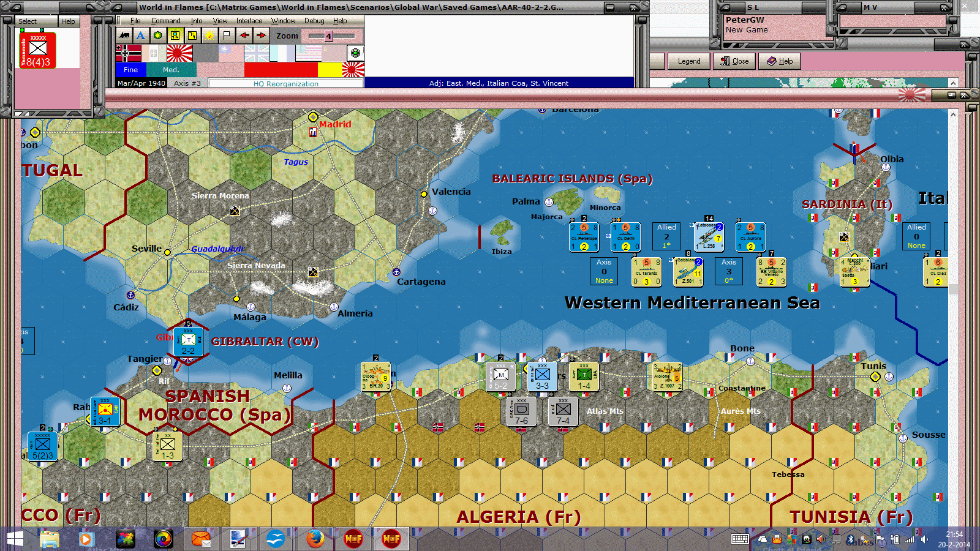
Task: Select the 1-4 green-symbol counter in Algeria
Action: [x=584, y=377]
